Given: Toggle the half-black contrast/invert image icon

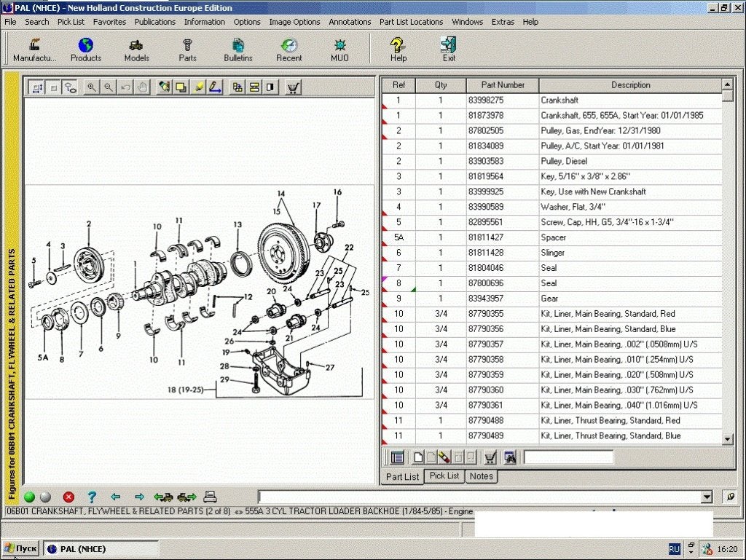Looking at the screenshot, I should click(271, 87).
